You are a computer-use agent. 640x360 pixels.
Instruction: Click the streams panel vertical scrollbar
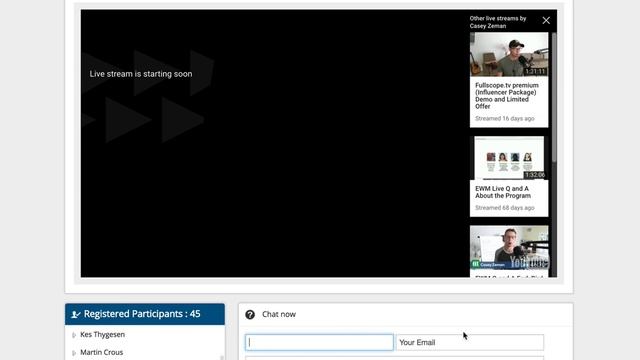click(x=554, y=98)
